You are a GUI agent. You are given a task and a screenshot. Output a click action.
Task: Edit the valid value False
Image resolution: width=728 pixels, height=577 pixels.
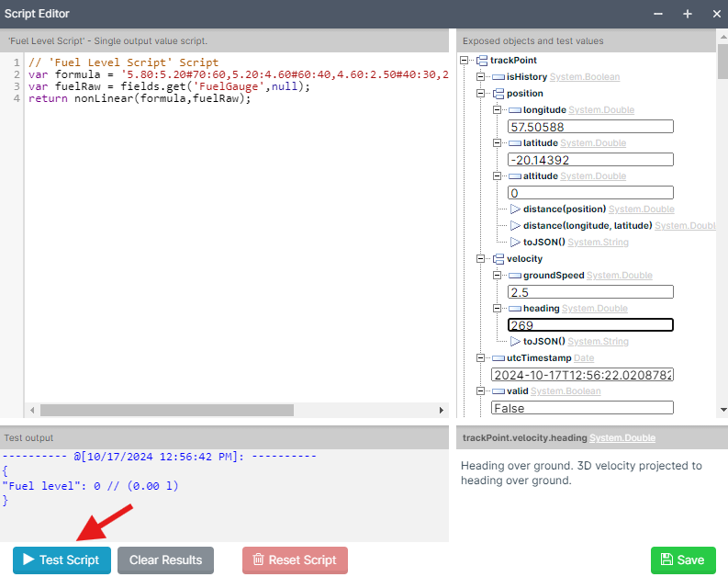click(582, 408)
